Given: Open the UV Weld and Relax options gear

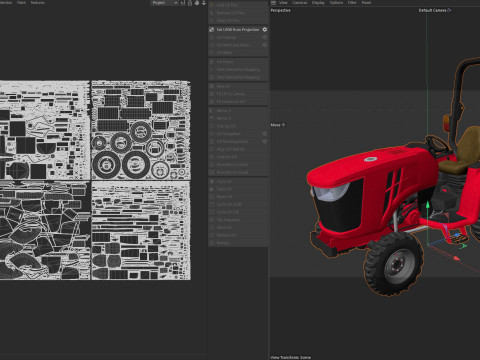Looking at the screenshot, I should 265,45.
